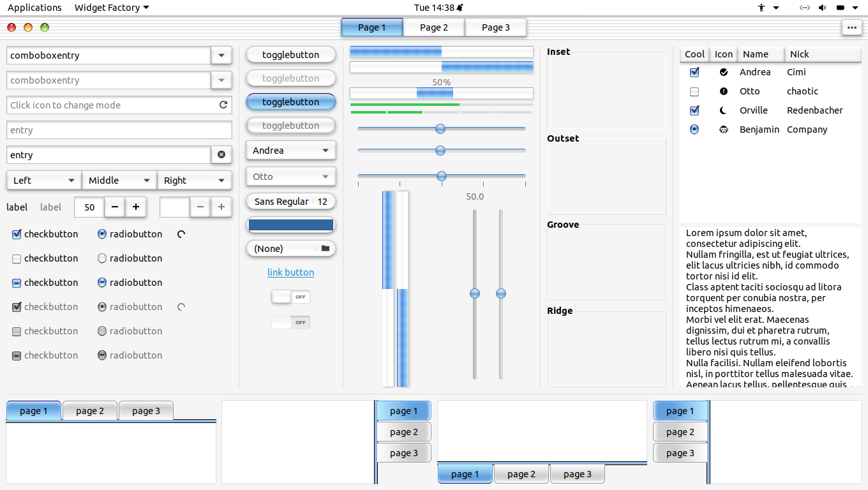Screen dimensions: 868x490
Task: Click into the empty entry placeholder field
Action: coord(119,130)
